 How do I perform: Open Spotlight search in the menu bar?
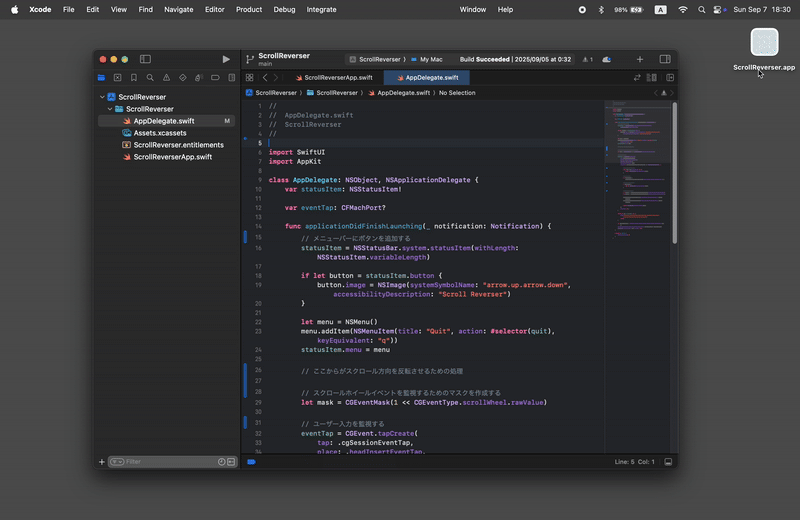tap(702, 10)
